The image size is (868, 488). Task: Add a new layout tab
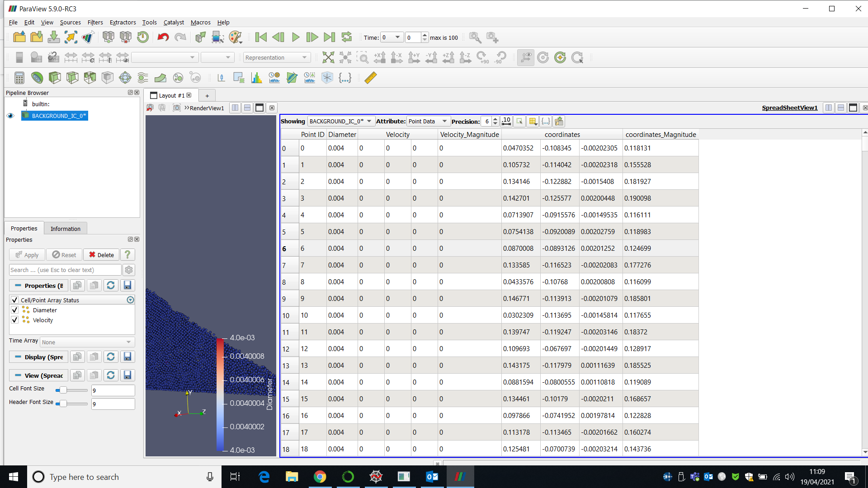pyautogui.click(x=207, y=95)
